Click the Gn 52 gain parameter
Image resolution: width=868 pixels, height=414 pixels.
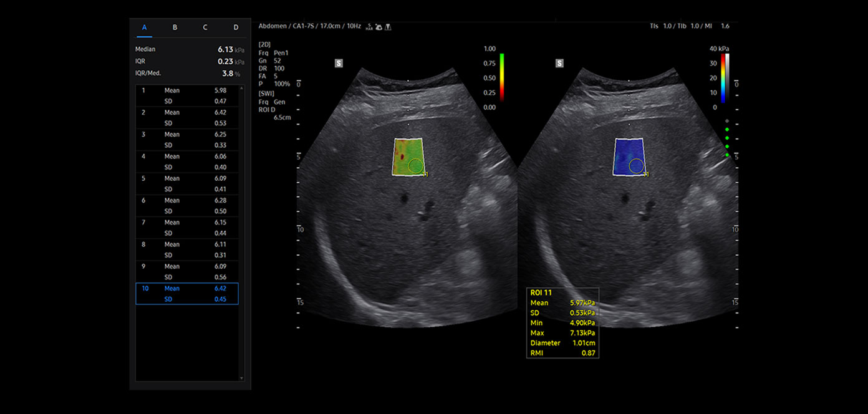coord(269,60)
